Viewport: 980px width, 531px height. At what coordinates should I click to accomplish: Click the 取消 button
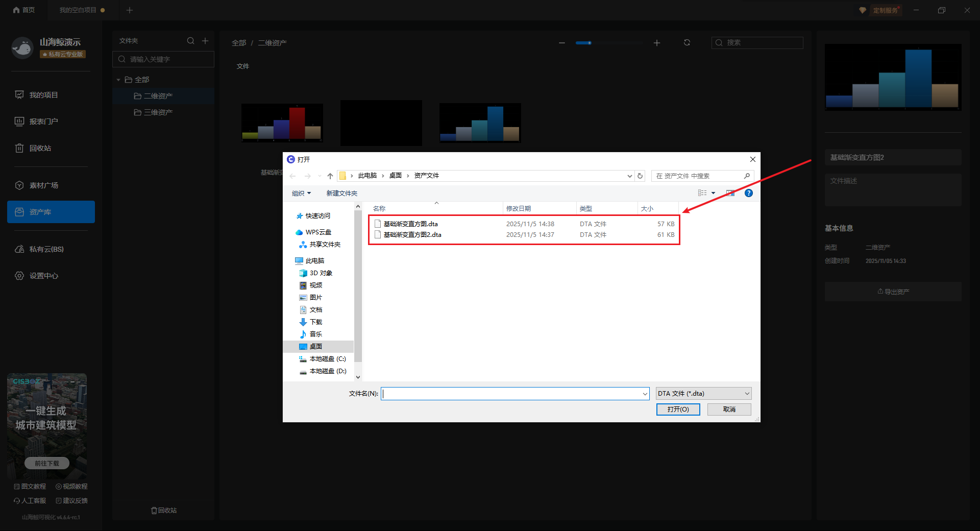[729, 409]
